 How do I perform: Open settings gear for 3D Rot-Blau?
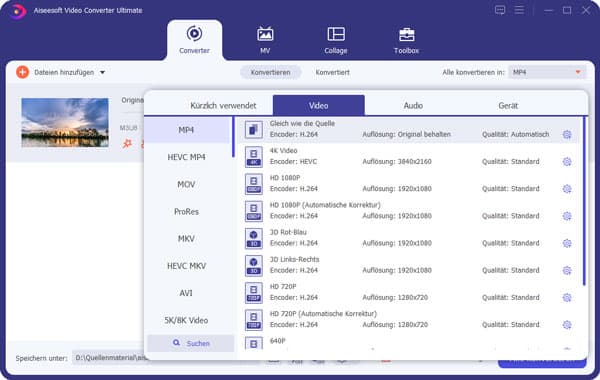[567, 243]
